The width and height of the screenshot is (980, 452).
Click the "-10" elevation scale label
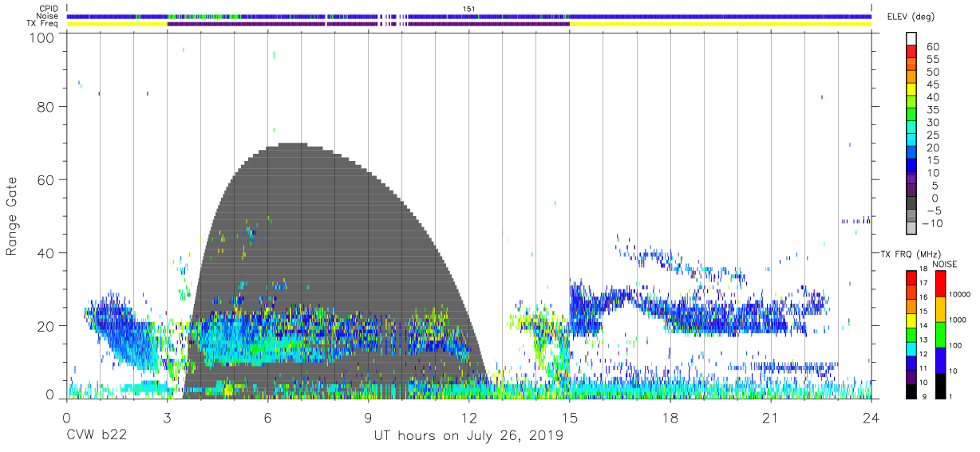[932, 223]
